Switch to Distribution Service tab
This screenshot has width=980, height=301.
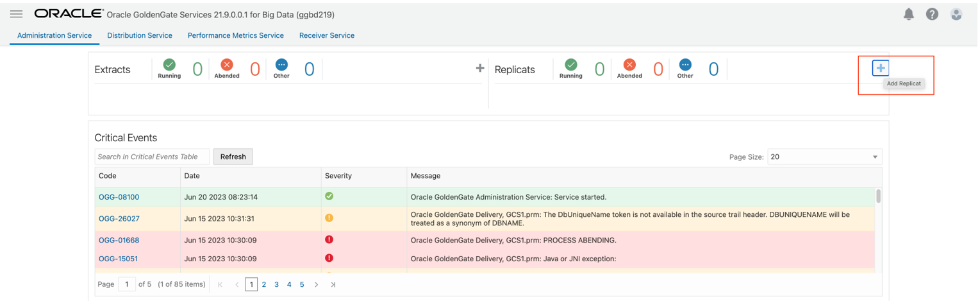[140, 35]
